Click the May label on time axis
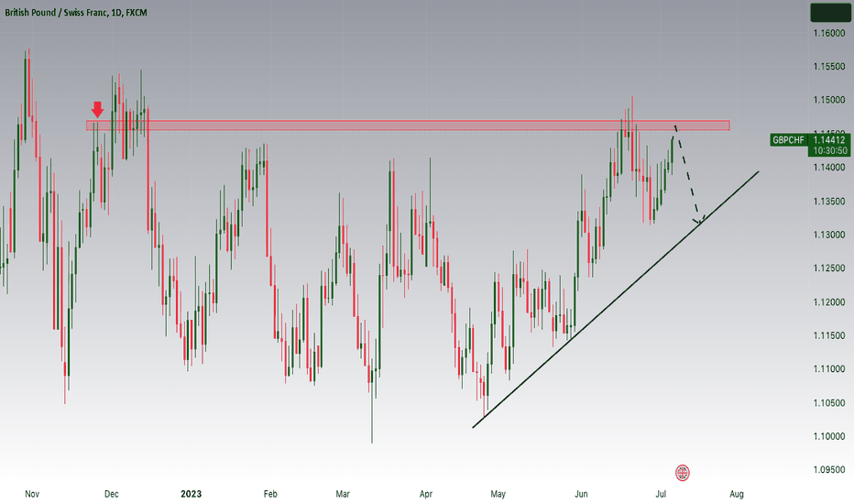Viewport: 854px width, 504px height. pos(498,494)
